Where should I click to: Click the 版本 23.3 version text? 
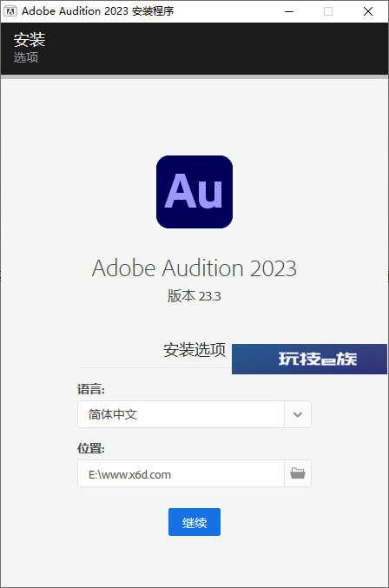coord(194,296)
